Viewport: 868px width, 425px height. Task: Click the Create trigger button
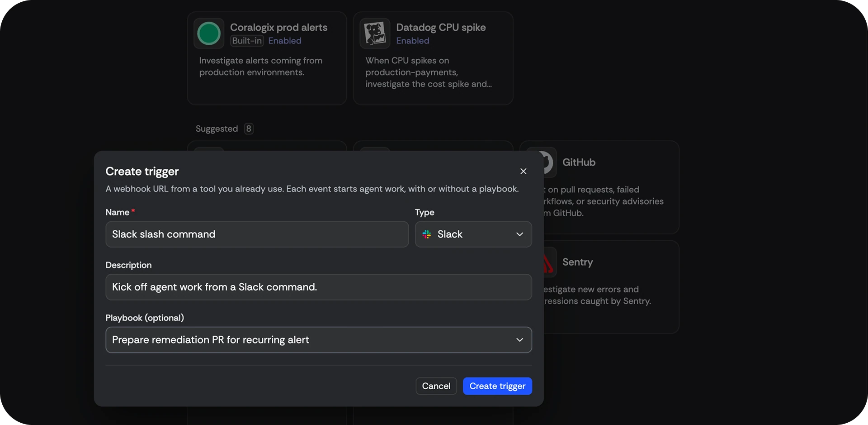497,386
